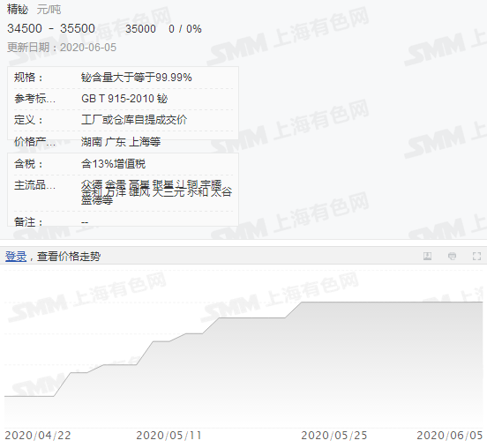Select the 2020/06/05 date axis label
Screen dimensions: 487x448
click(450, 436)
